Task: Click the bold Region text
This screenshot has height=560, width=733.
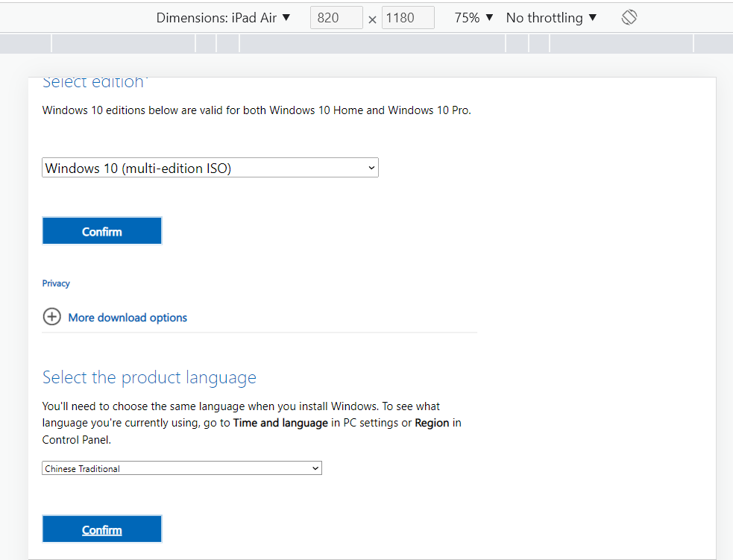Action: point(432,423)
